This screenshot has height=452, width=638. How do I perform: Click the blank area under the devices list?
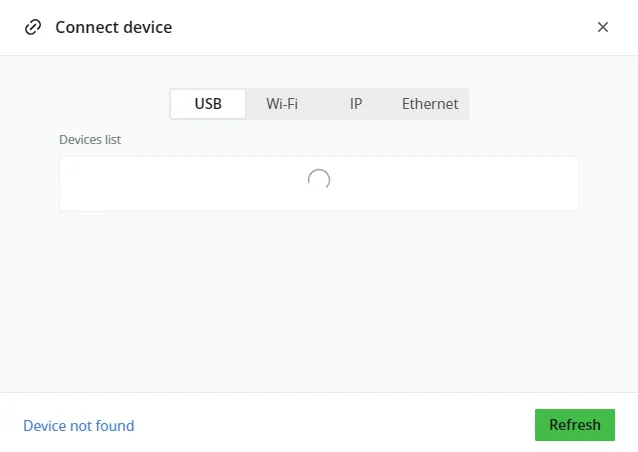pos(319,301)
